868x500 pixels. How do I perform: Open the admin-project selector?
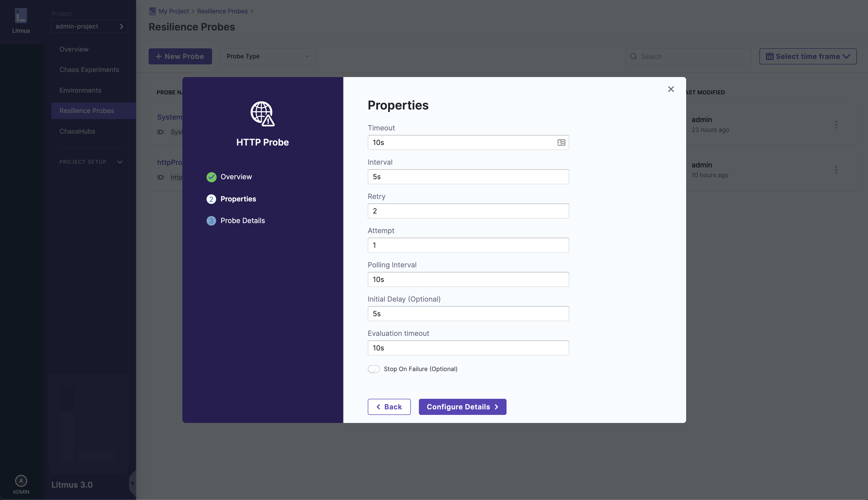(89, 26)
